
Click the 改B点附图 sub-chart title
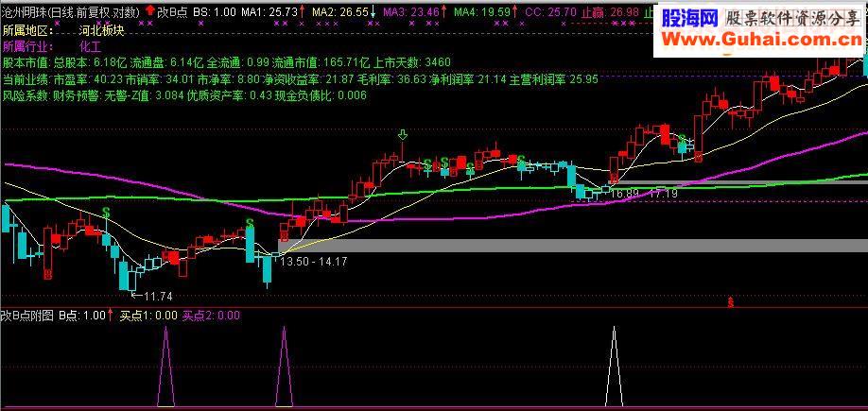tap(27, 316)
